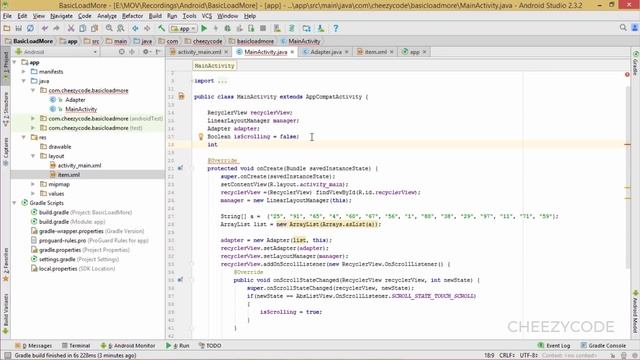Click the Help question mark icon

(x=336, y=28)
